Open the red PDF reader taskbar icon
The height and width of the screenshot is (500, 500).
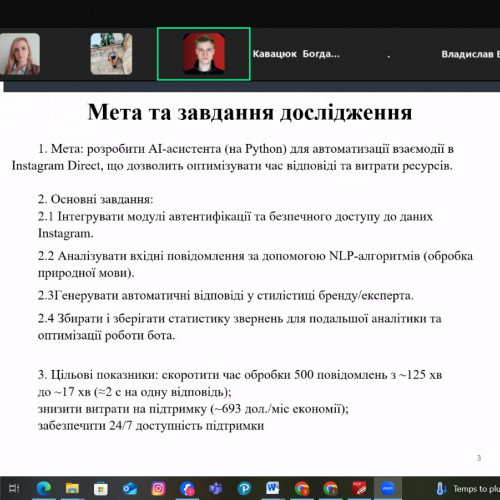[x=359, y=489]
